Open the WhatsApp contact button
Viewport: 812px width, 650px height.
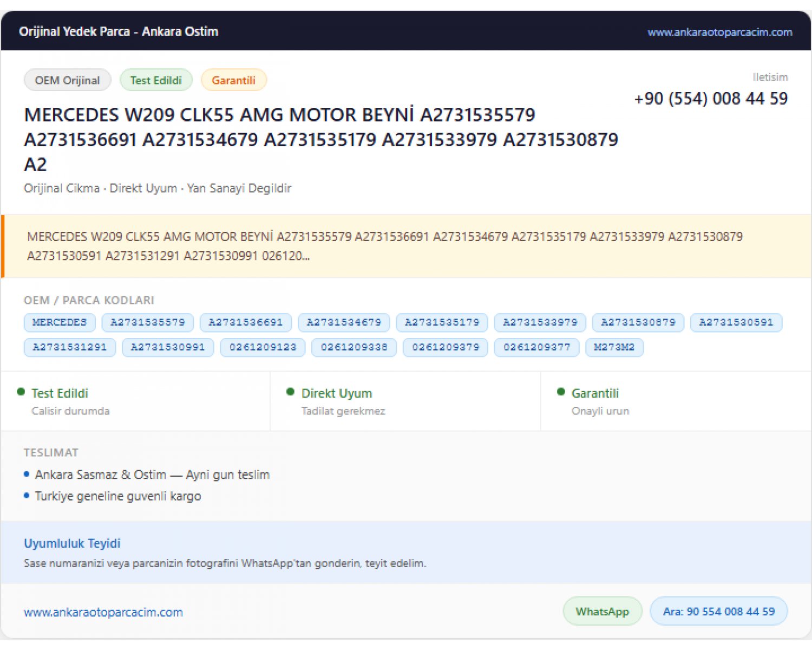point(603,612)
